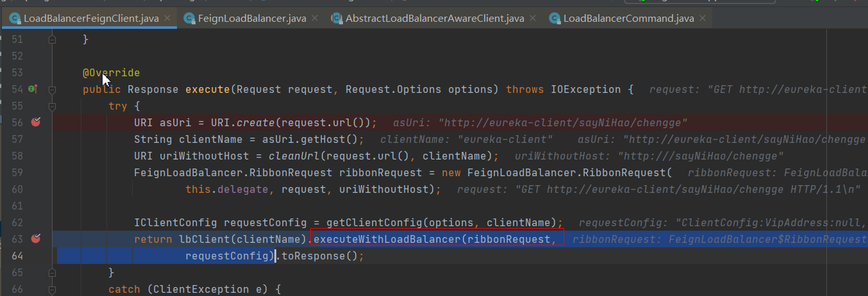Collapse the execute method fold at line 54
Viewport: 868px width, 296px height.
(x=53, y=89)
